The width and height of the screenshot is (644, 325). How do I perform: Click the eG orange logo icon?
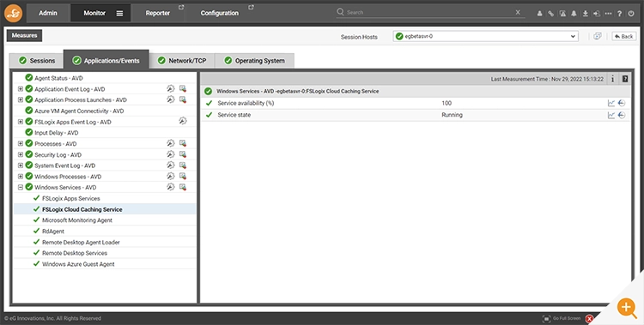point(13,13)
